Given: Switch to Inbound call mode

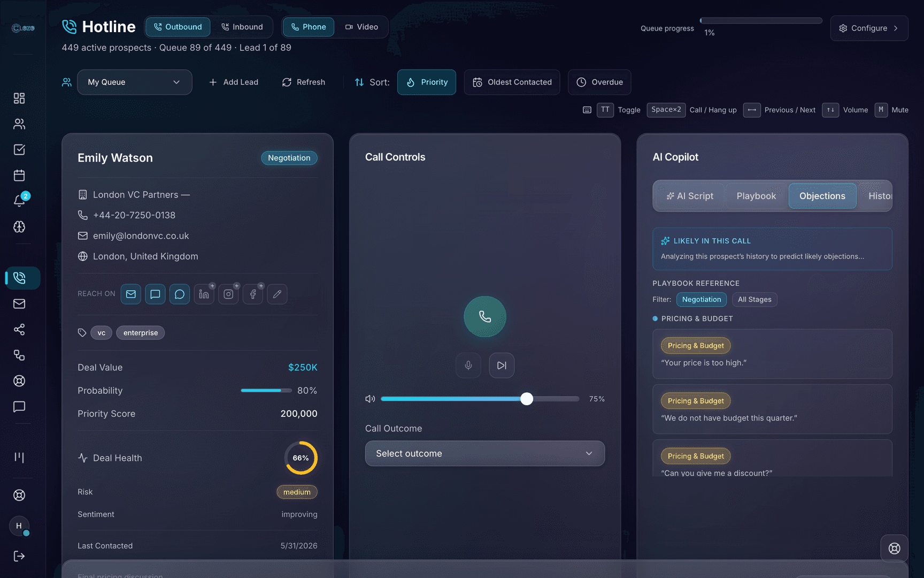Looking at the screenshot, I should [x=242, y=27].
